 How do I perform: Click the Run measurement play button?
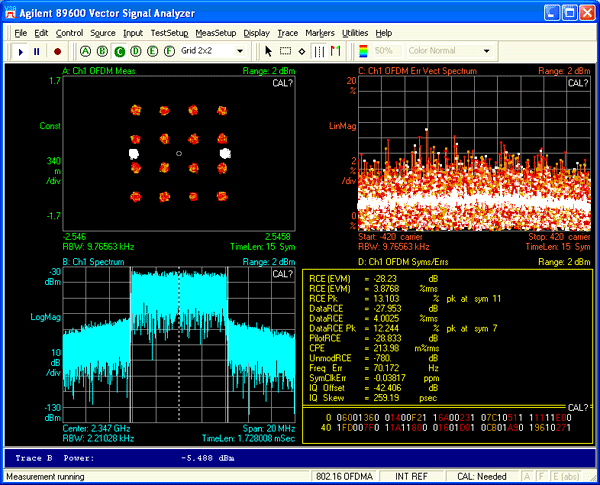(22, 50)
